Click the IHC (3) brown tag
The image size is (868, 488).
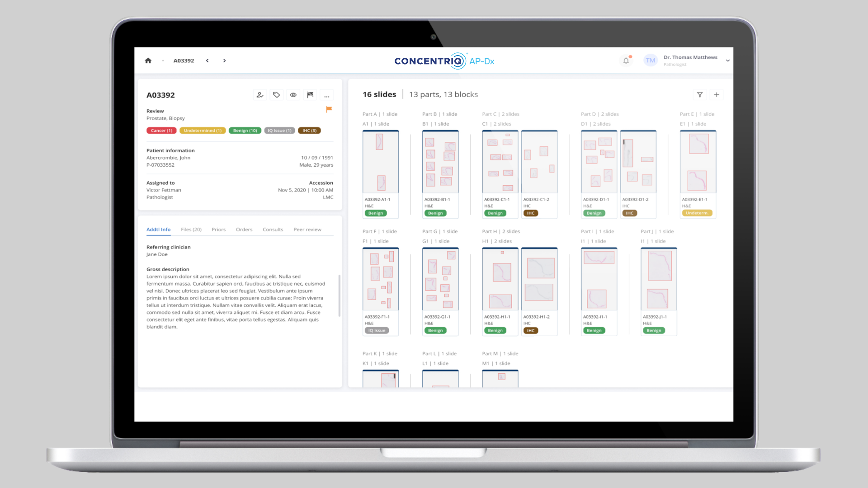pos(309,131)
